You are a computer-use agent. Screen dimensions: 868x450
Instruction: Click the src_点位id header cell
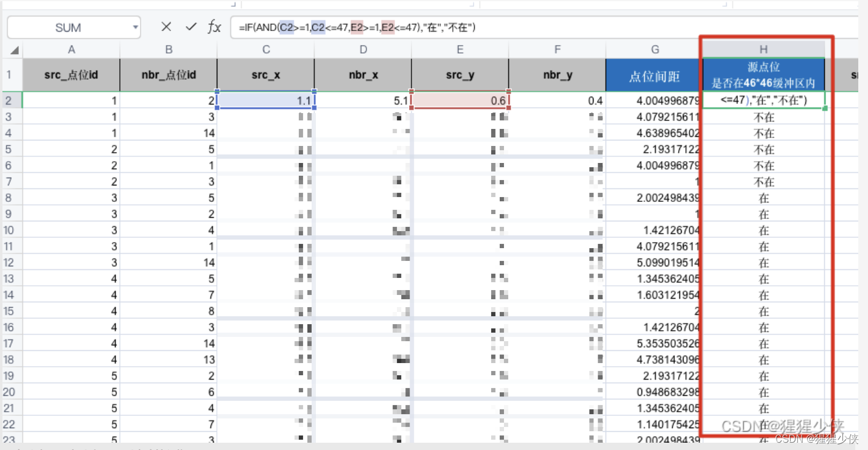(x=71, y=75)
